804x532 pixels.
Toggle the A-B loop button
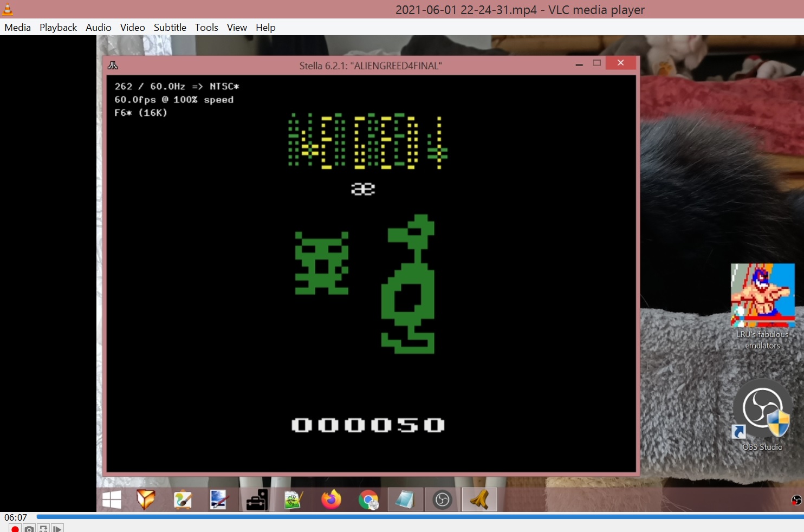tap(43, 528)
